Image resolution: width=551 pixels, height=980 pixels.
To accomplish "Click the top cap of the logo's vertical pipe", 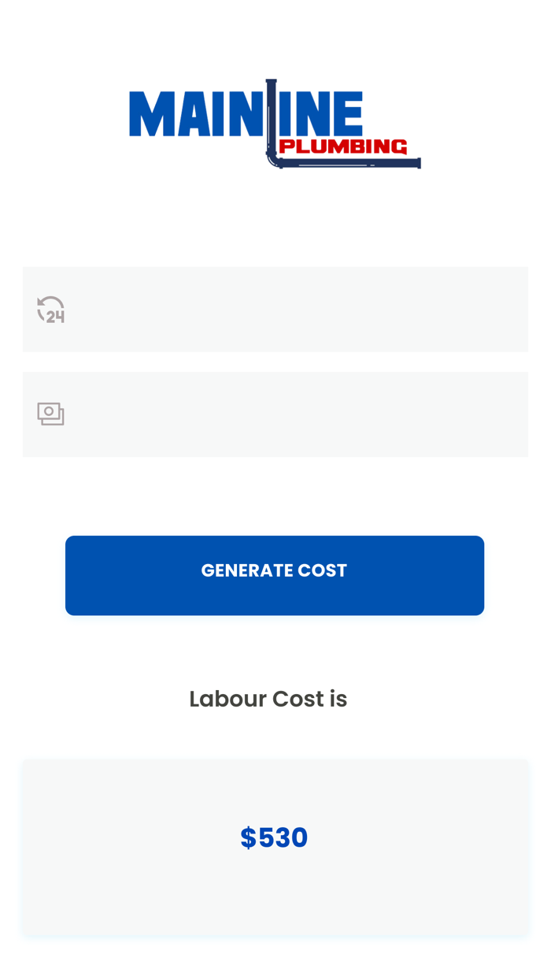I will tap(272, 82).
